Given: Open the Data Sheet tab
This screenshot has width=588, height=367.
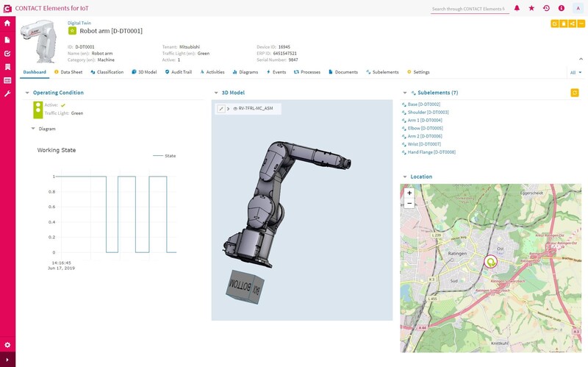Looking at the screenshot, I should 68,72.
